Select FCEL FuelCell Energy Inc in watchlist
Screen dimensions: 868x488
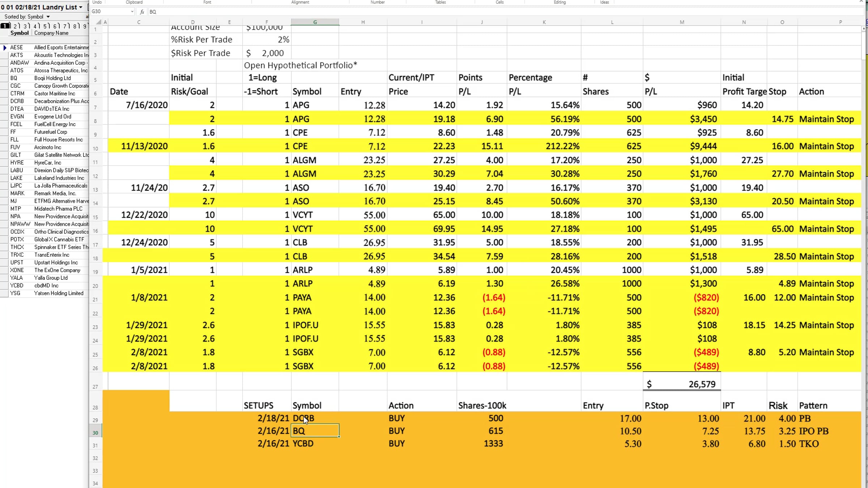coord(44,124)
